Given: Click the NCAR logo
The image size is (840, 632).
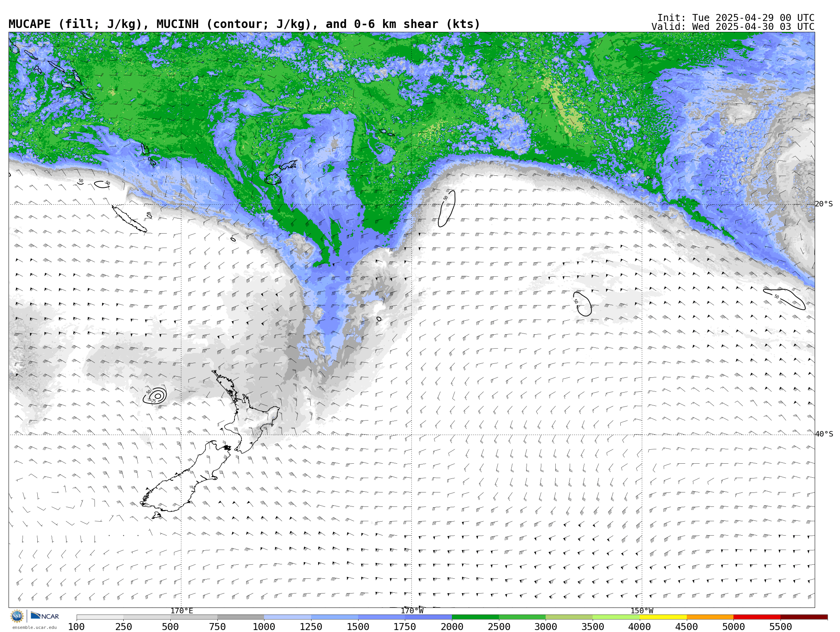Looking at the screenshot, I should pos(45,616).
